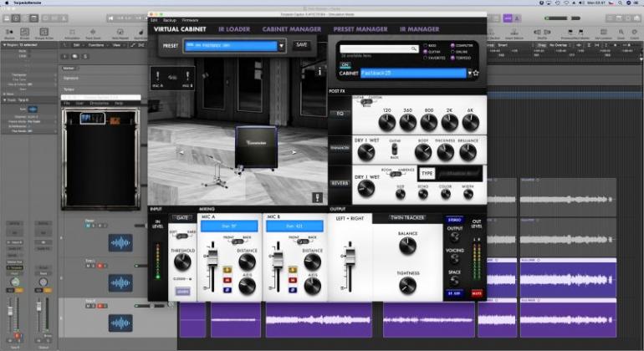Screen dimensions: 644x351
Task: Click the Fastback cabinet name field
Action: tap(413, 73)
